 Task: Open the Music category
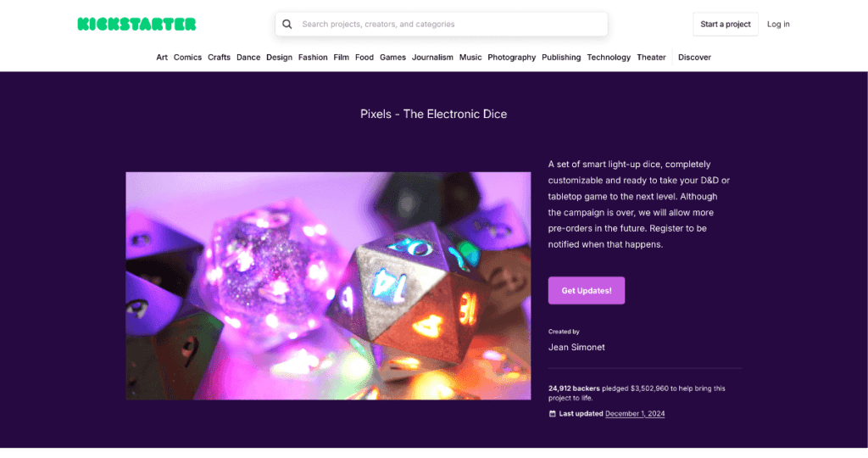click(470, 58)
